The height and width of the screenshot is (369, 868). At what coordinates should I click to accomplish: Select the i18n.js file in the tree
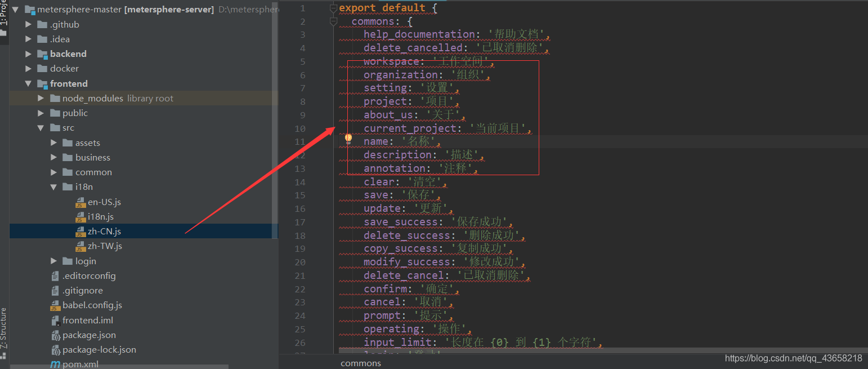coord(100,216)
